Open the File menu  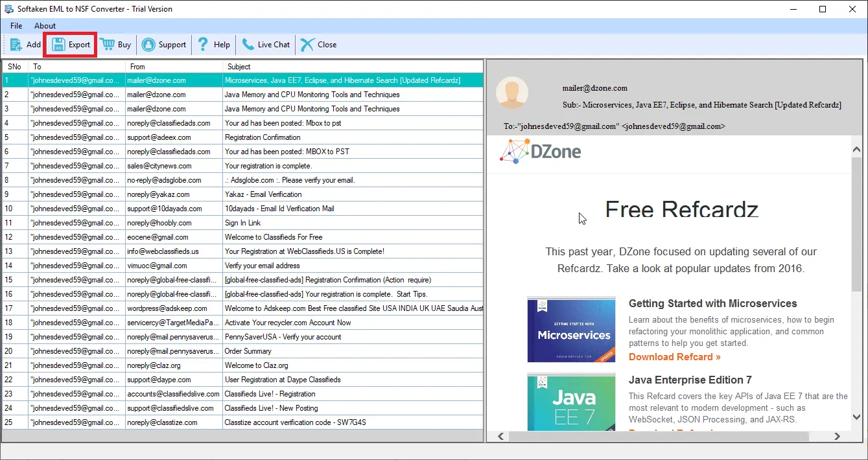coord(16,26)
